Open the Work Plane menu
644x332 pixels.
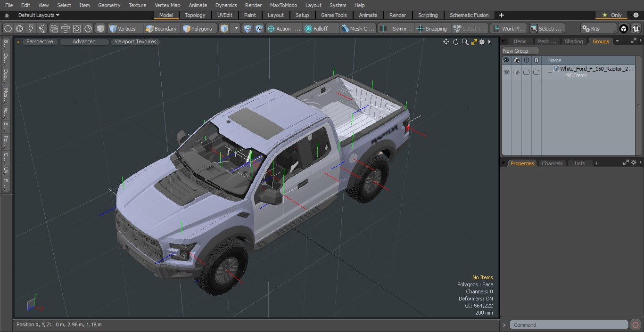(x=508, y=29)
